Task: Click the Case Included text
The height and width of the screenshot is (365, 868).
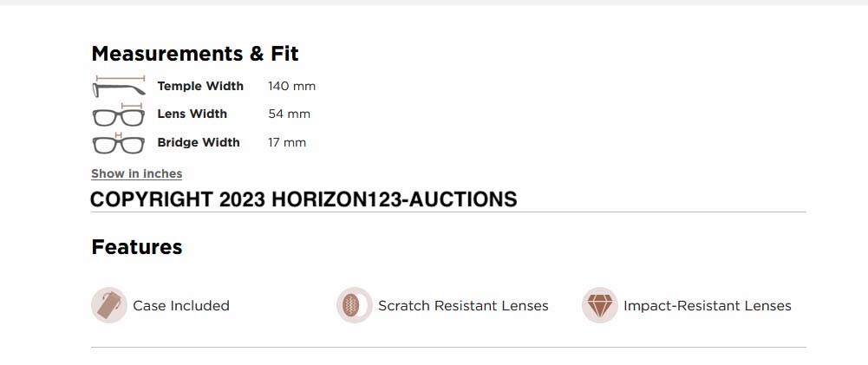Action: [x=181, y=305]
